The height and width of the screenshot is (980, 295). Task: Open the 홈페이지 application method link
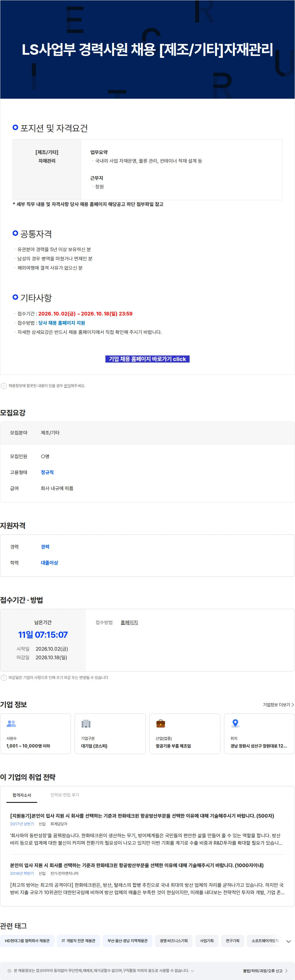129,622
